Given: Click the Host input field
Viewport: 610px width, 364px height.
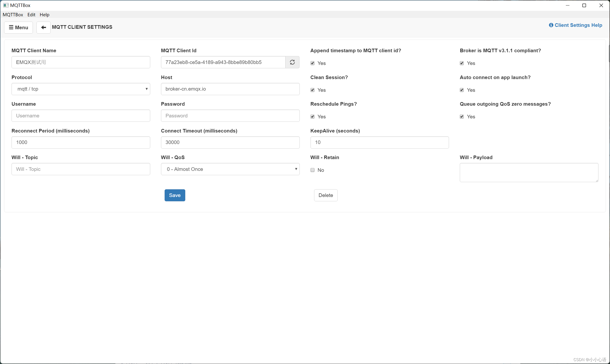Looking at the screenshot, I should pos(230,89).
